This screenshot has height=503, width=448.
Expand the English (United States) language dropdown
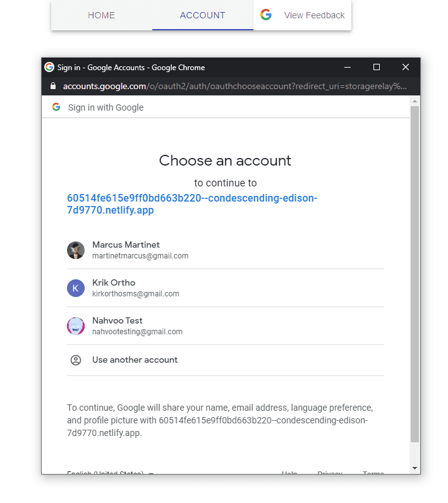point(111,473)
